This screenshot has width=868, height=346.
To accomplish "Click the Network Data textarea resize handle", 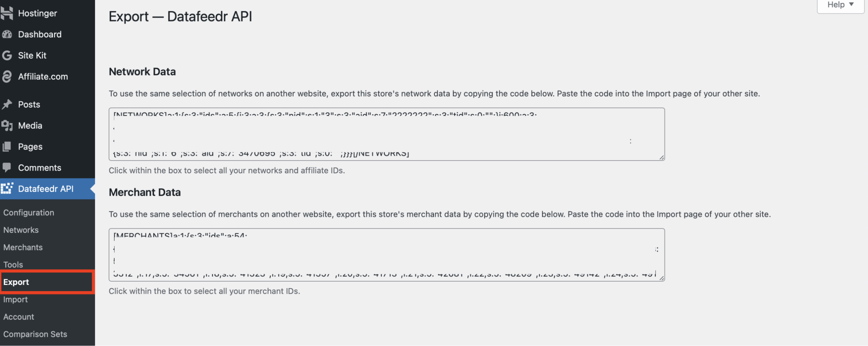I will pyautogui.click(x=662, y=157).
